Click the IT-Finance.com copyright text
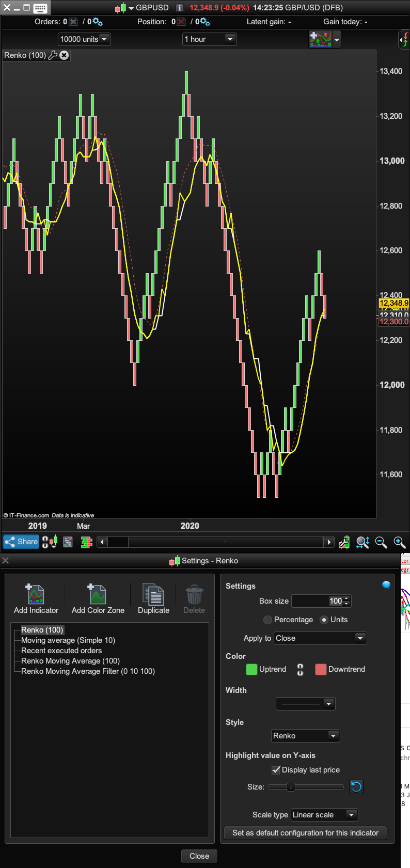Image resolution: width=410 pixels, height=868 pixels. (x=26, y=515)
